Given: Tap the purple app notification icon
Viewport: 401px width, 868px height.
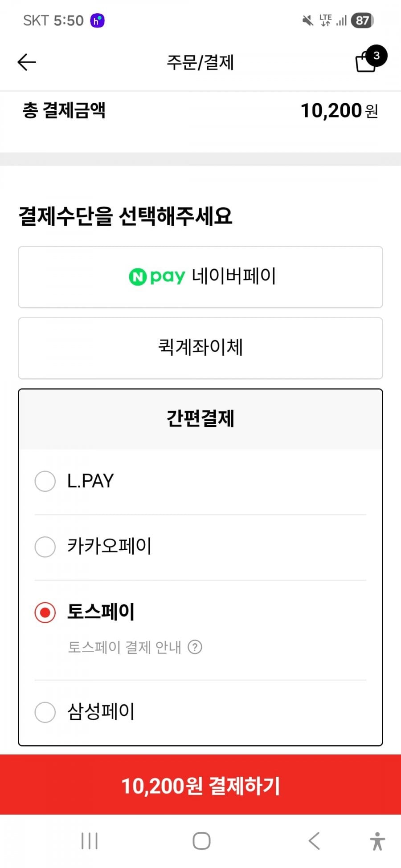Looking at the screenshot, I should 97,20.
